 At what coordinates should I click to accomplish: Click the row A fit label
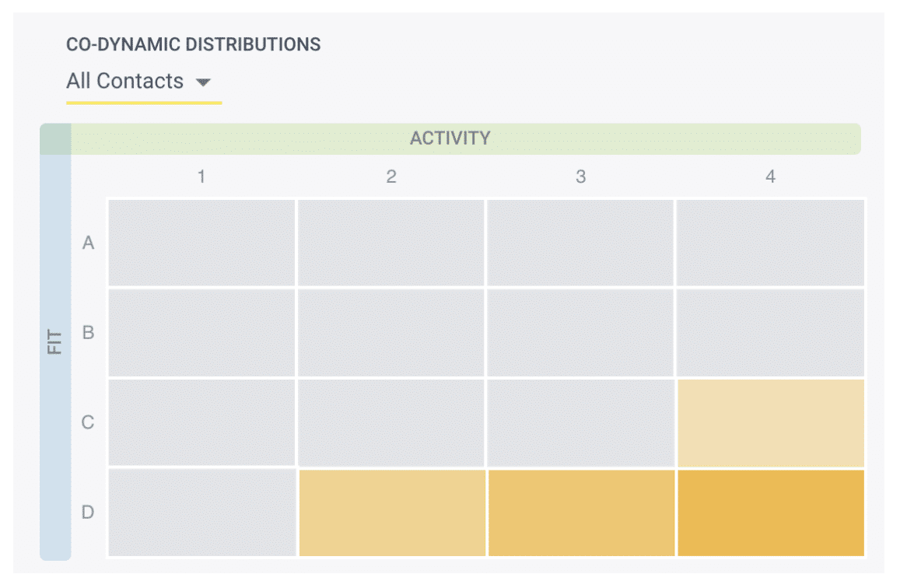pos(88,243)
